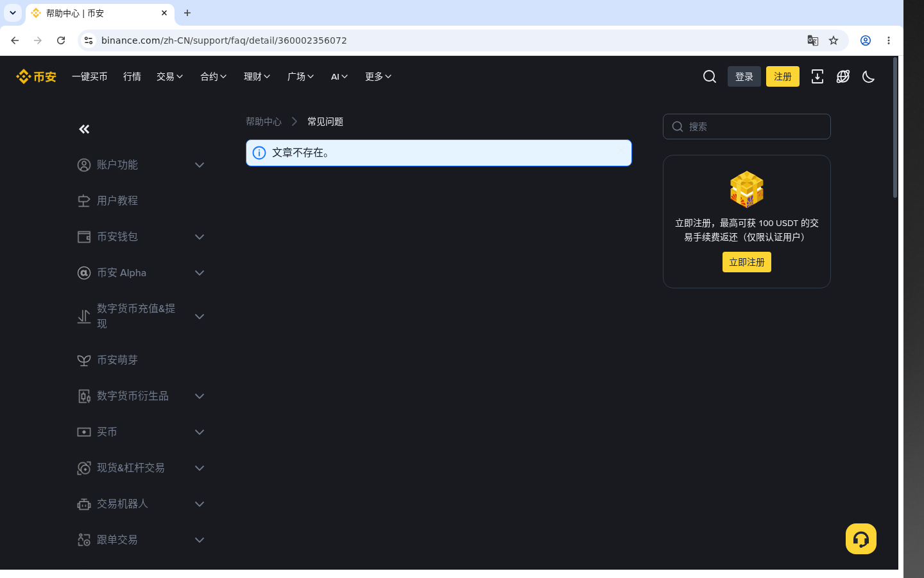The image size is (924, 578).
Task: Go to 一键买币 page
Action: point(90,76)
